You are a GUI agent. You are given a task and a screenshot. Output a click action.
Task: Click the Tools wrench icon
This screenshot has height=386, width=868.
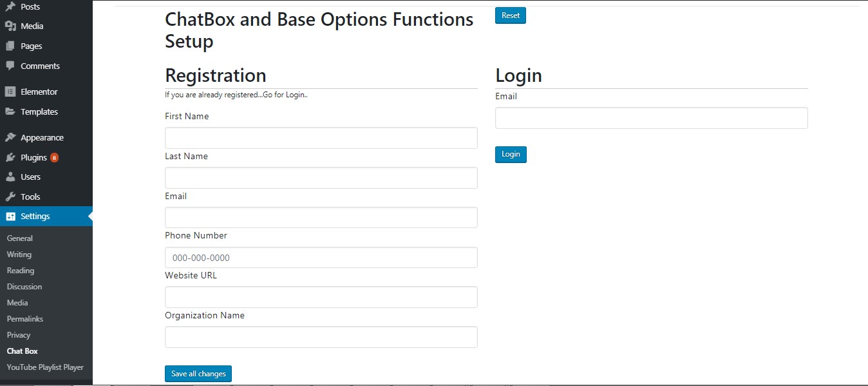coord(10,197)
